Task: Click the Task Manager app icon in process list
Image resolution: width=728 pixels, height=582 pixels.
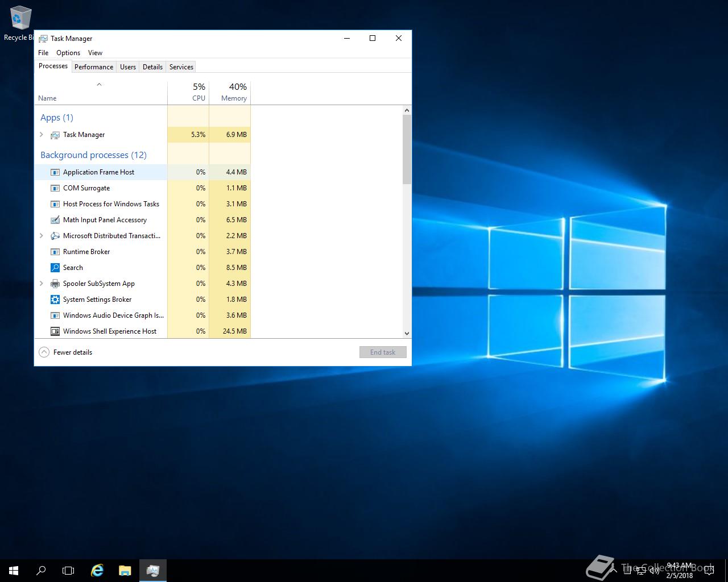Action: click(x=55, y=135)
